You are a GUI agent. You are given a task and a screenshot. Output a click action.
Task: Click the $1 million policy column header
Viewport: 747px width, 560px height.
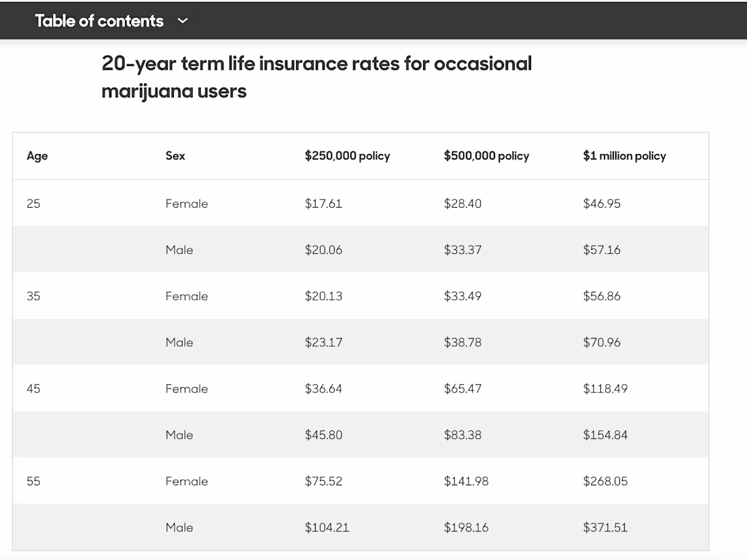click(624, 155)
